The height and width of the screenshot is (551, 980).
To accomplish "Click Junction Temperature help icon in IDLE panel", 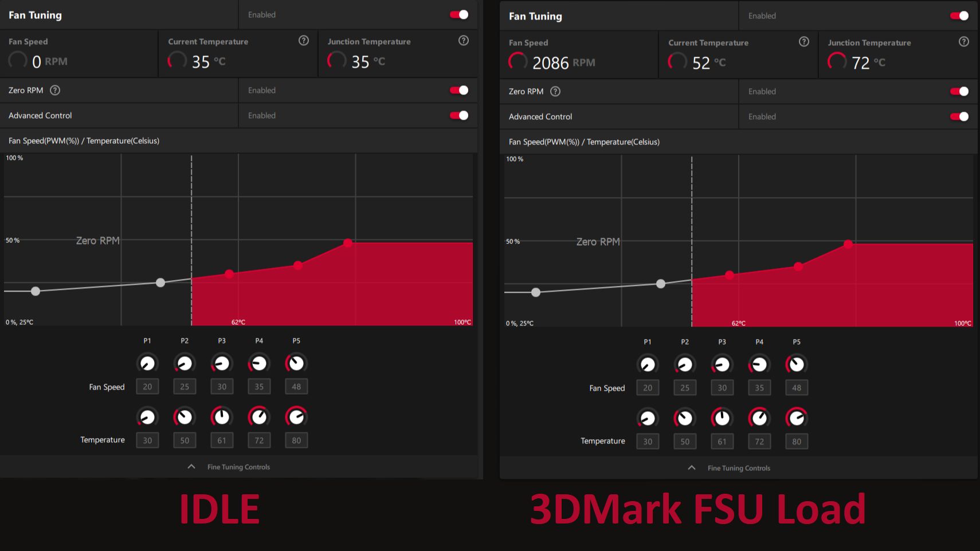I will point(464,41).
